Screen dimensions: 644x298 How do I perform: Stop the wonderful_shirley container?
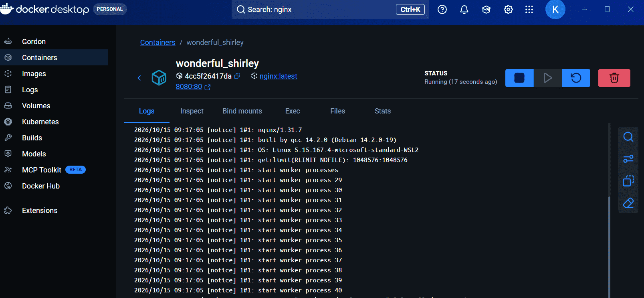pyautogui.click(x=519, y=78)
